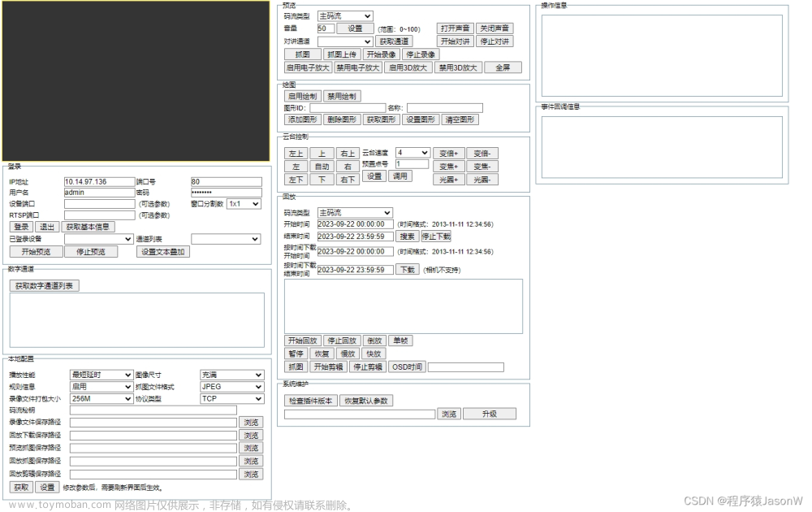Click OSD时间 button
The width and height of the screenshot is (812, 512).
pos(407,367)
